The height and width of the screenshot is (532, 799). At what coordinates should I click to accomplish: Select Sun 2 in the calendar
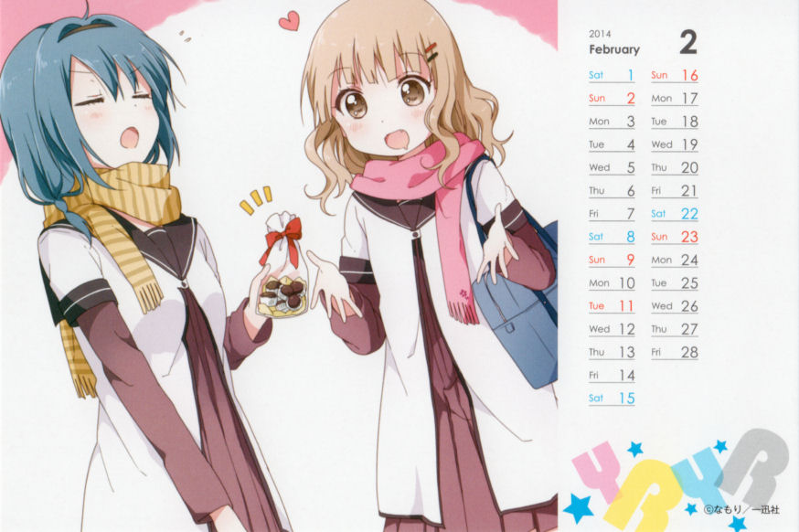click(612, 99)
